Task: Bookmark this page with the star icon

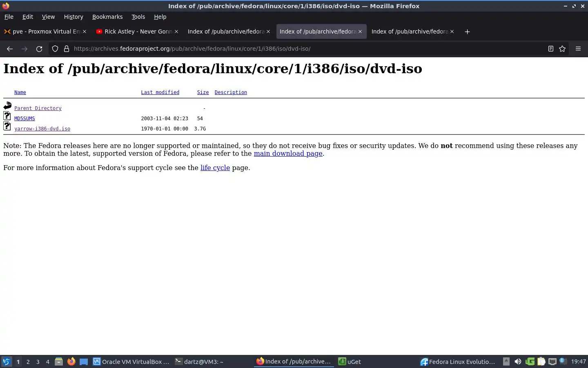Action: (562, 49)
